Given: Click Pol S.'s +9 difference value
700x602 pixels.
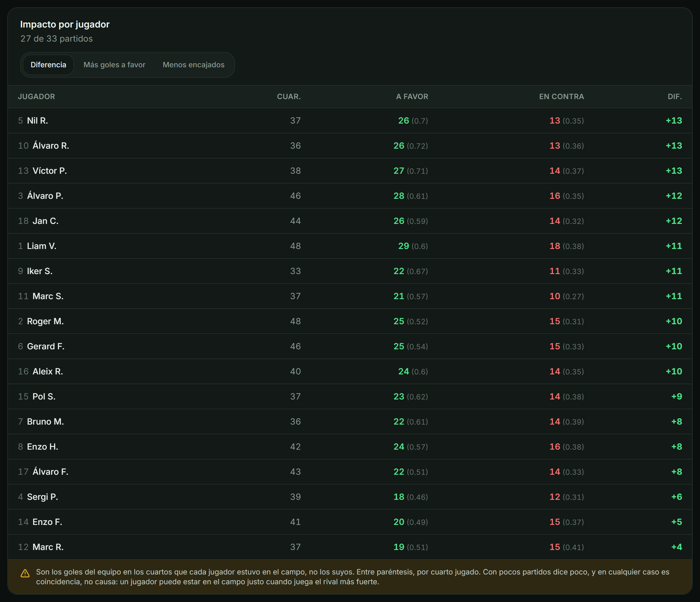Looking at the screenshot, I should pos(677,397).
